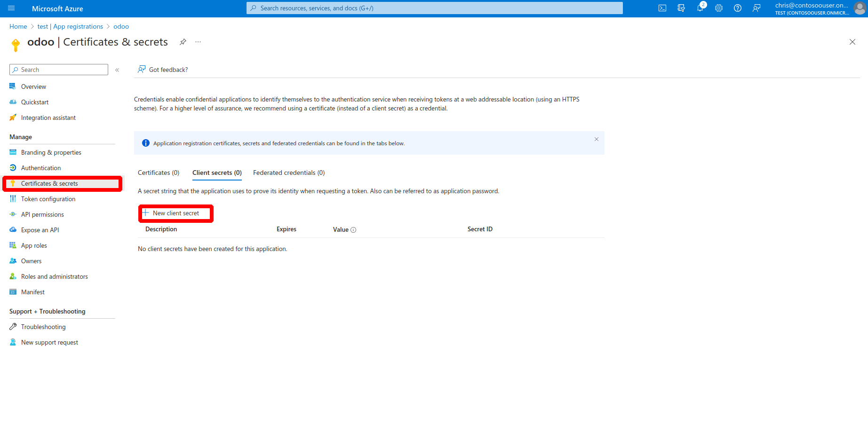This screenshot has width=868, height=440.
Task: Click the Roles and administrators icon
Action: 13,276
